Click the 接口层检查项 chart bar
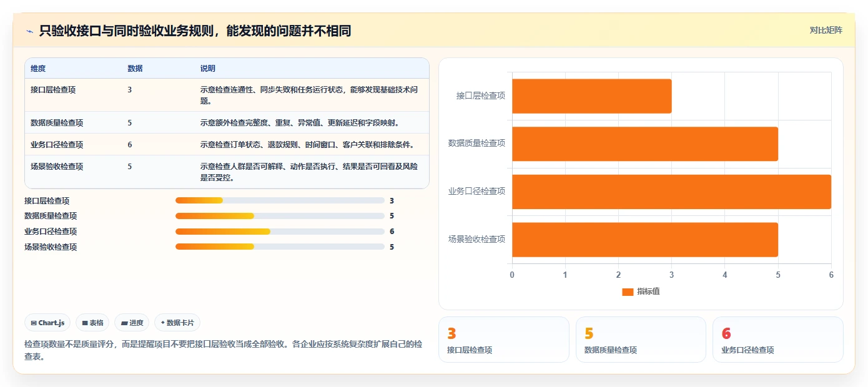 click(x=592, y=96)
